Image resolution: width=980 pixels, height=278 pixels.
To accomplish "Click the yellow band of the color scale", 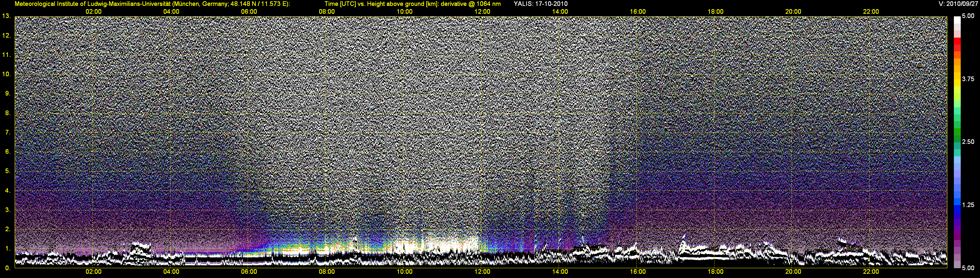I will [x=957, y=83].
